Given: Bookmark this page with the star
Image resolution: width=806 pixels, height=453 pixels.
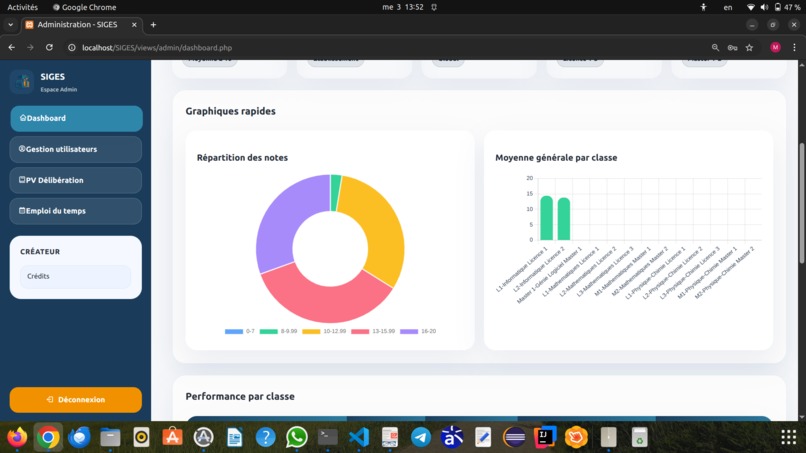Looking at the screenshot, I should [x=749, y=47].
